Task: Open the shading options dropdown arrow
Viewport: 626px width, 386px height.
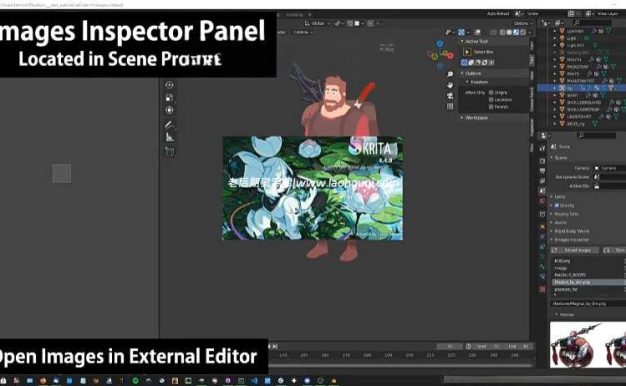Action: (x=530, y=32)
